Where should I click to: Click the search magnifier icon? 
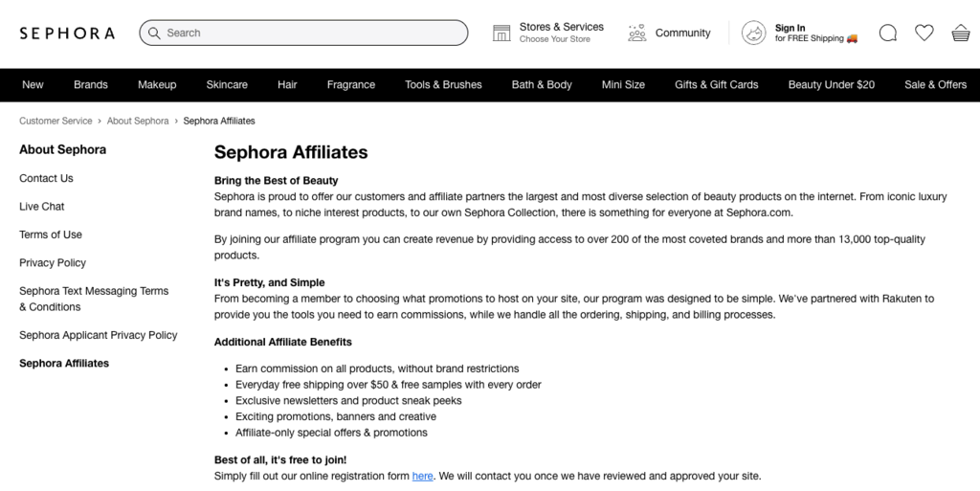(x=155, y=33)
